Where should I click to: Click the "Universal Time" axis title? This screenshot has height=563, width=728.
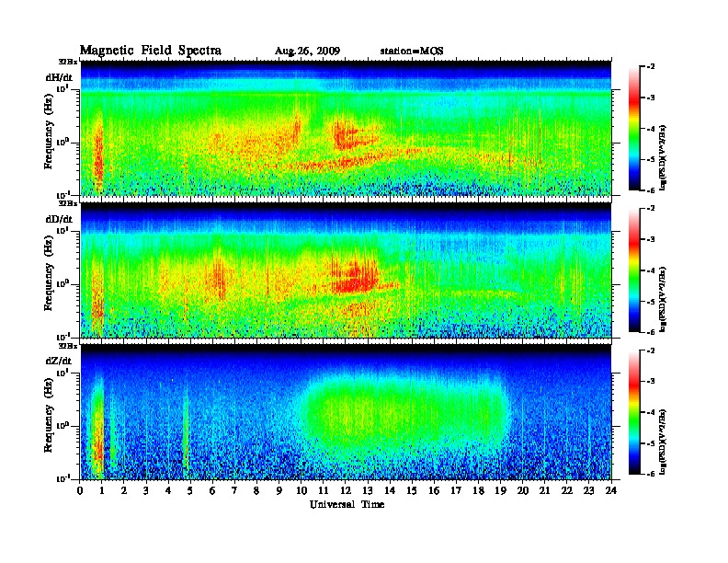point(347,504)
